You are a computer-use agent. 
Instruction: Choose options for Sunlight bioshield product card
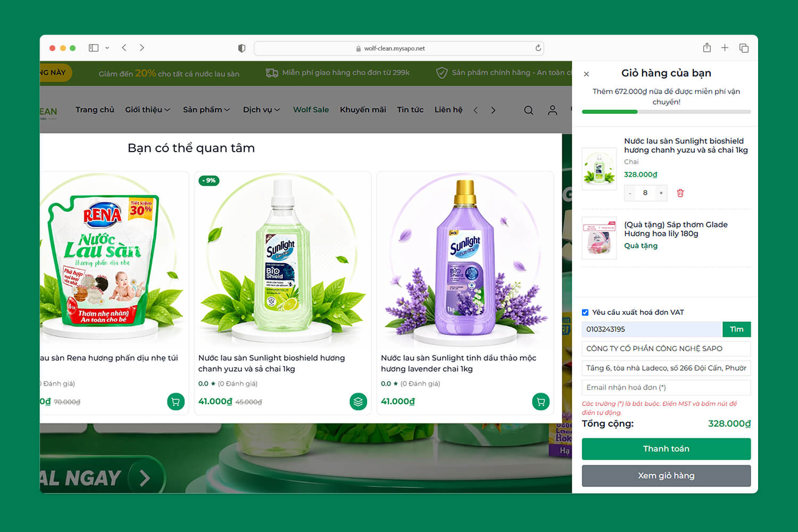pyautogui.click(x=358, y=402)
